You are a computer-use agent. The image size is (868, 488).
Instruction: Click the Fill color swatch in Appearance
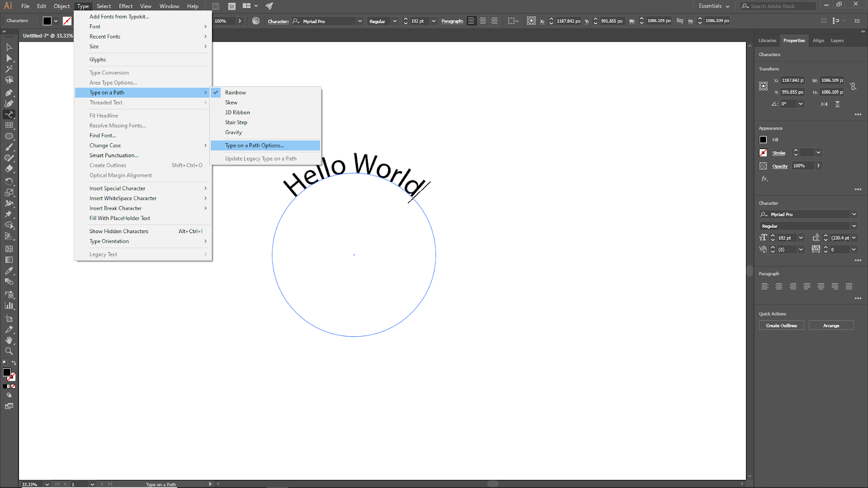[763, 140]
